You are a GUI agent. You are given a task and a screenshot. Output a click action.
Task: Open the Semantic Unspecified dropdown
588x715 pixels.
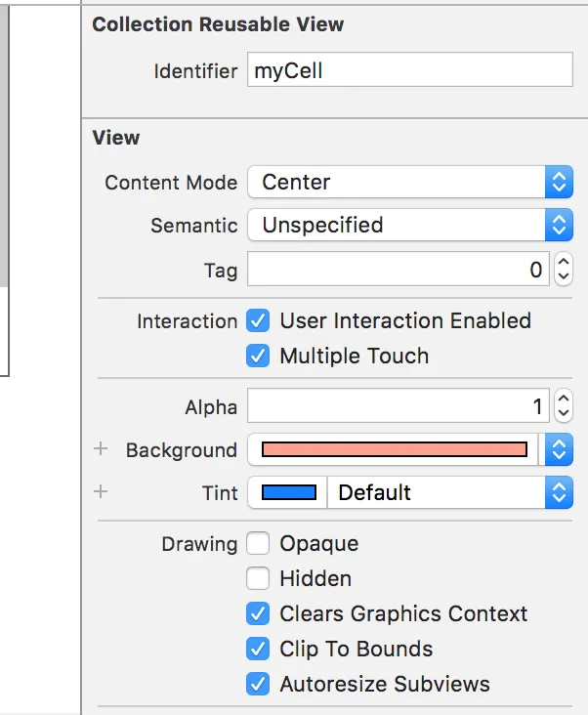[409, 226]
